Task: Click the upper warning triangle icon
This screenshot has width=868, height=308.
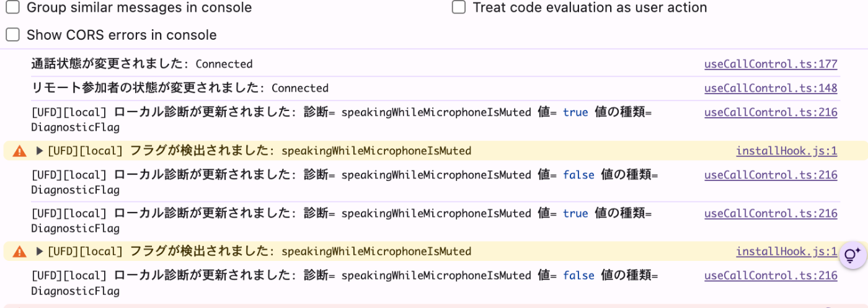Action: point(20,151)
